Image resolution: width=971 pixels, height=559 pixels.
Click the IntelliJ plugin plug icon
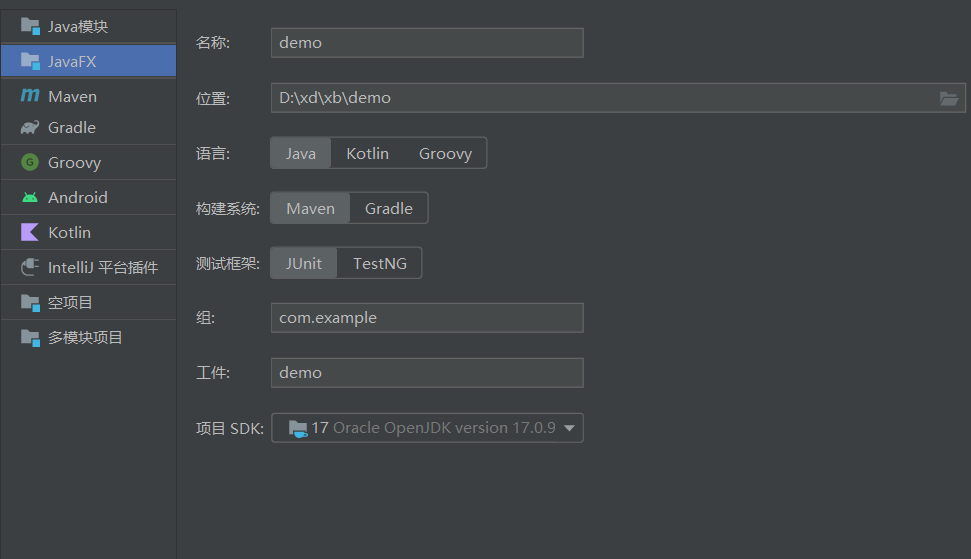pos(30,267)
